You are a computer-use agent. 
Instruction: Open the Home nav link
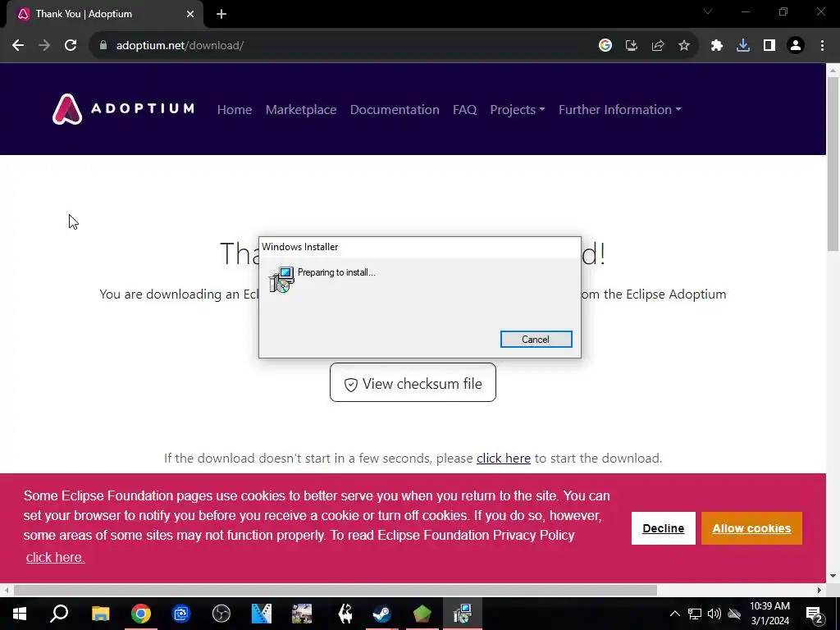click(235, 109)
